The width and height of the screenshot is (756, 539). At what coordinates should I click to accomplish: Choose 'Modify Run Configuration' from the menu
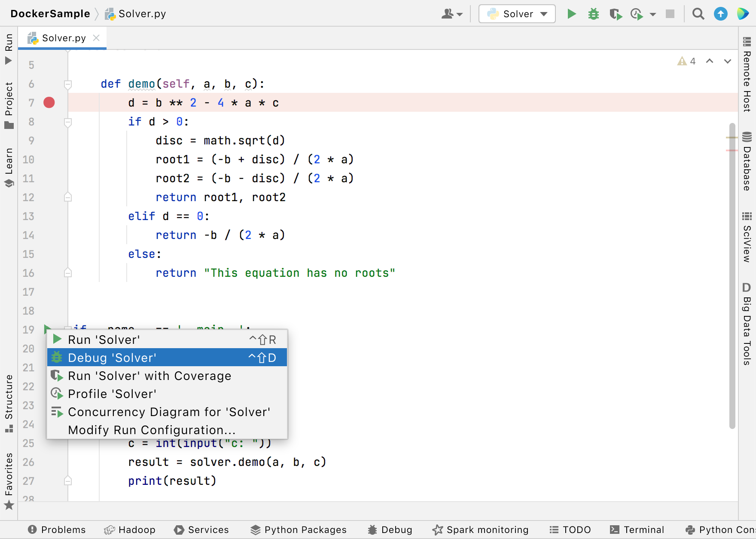tap(152, 429)
